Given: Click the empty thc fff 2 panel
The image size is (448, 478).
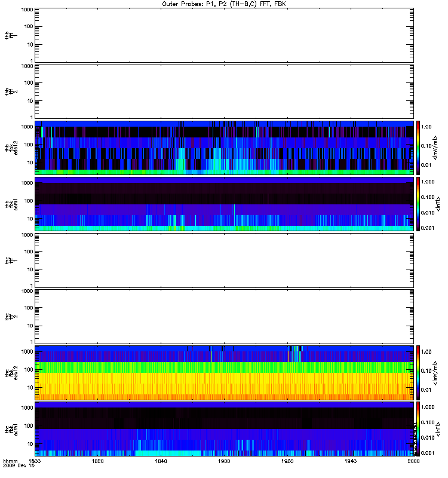Looking at the screenshot, I should (224, 317).
